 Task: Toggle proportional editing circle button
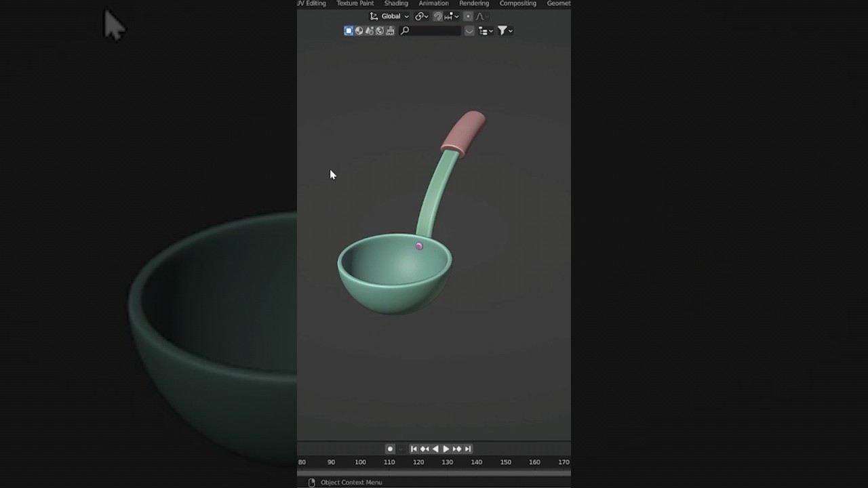pyautogui.click(x=468, y=16)
